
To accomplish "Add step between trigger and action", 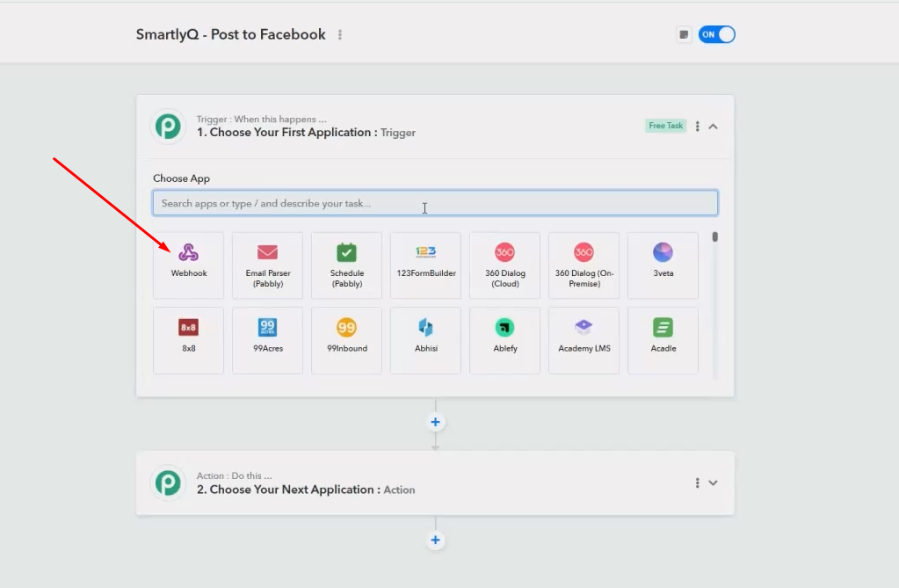I will click(435, 422).
